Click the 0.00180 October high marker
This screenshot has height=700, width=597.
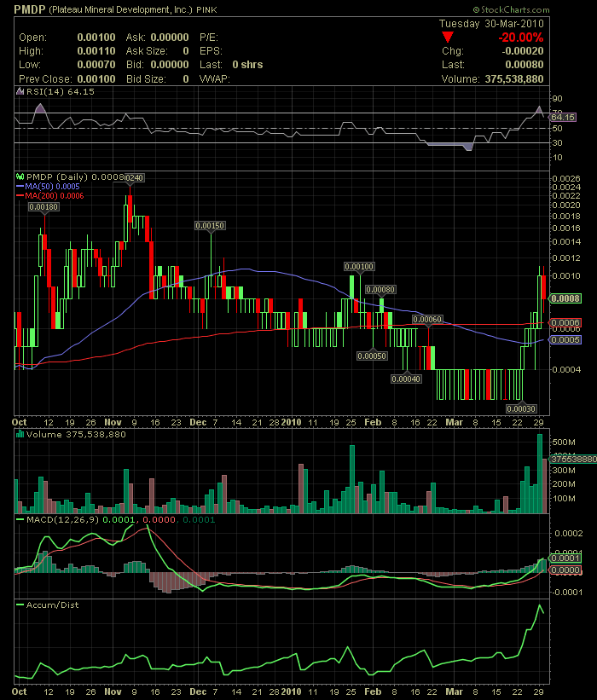click(43, 206)
